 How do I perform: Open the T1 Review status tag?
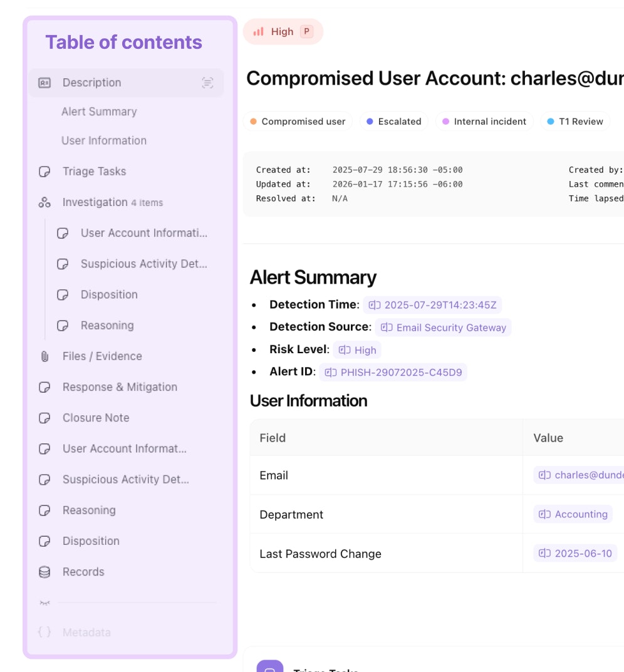coord(575,121)
